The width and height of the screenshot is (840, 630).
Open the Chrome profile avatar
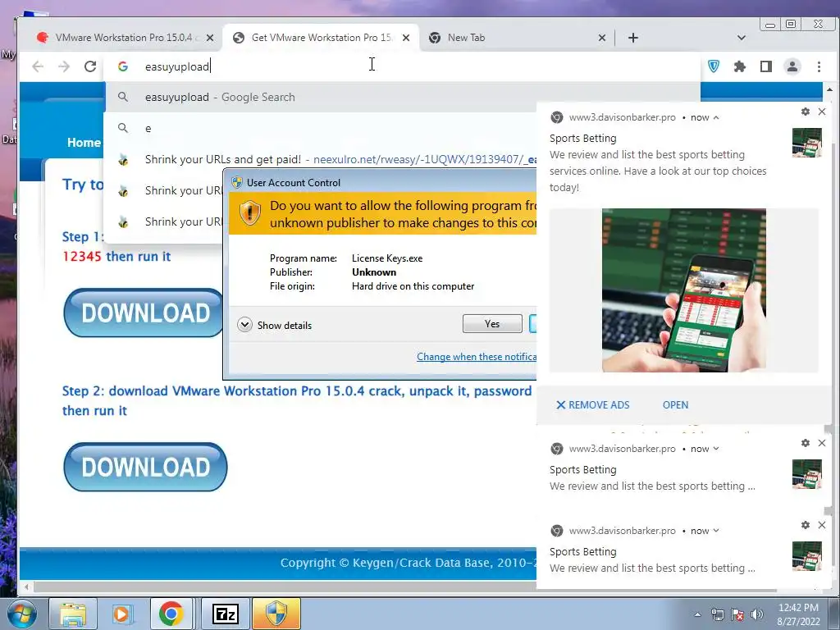click(x=792, y=66)
